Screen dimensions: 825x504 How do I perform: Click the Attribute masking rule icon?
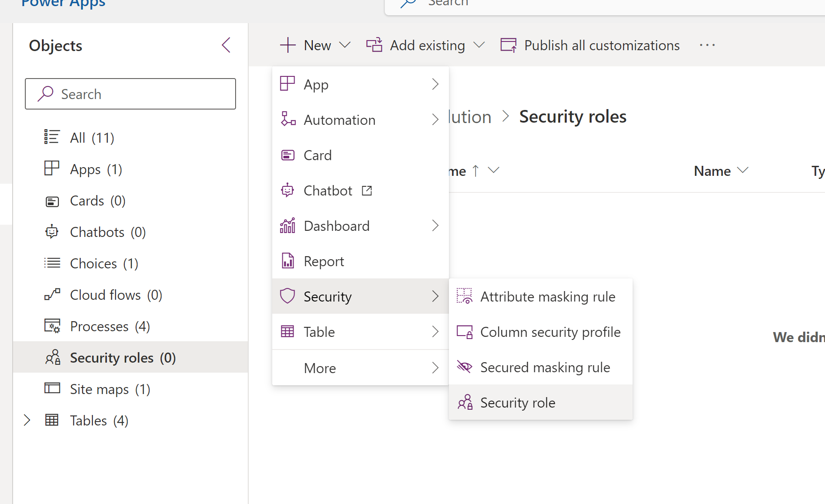point(465,296)
